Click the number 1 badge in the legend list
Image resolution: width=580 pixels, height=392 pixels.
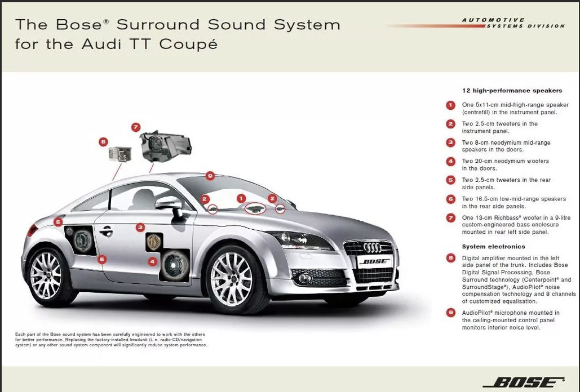(450, 105)
